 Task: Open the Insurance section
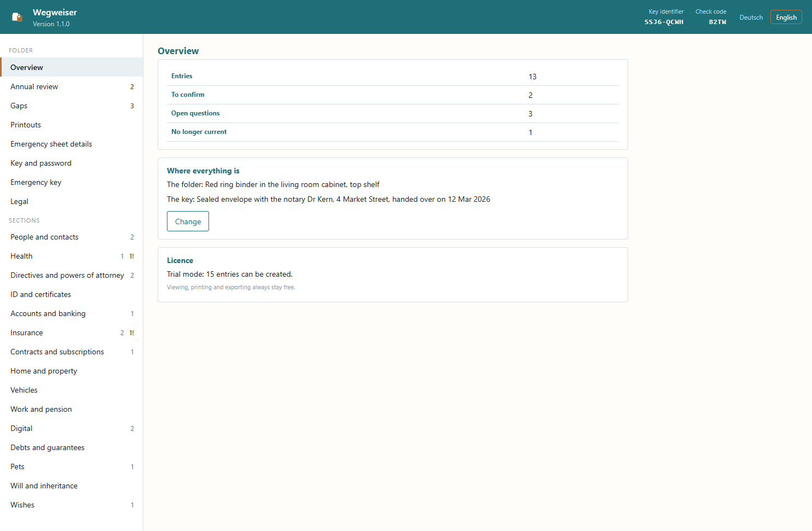click(x=71, y=332)
